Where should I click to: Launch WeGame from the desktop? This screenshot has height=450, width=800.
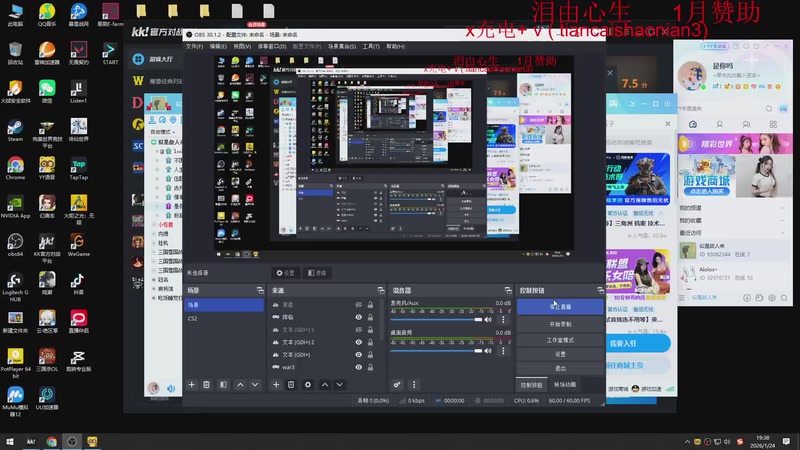(78, 245)
